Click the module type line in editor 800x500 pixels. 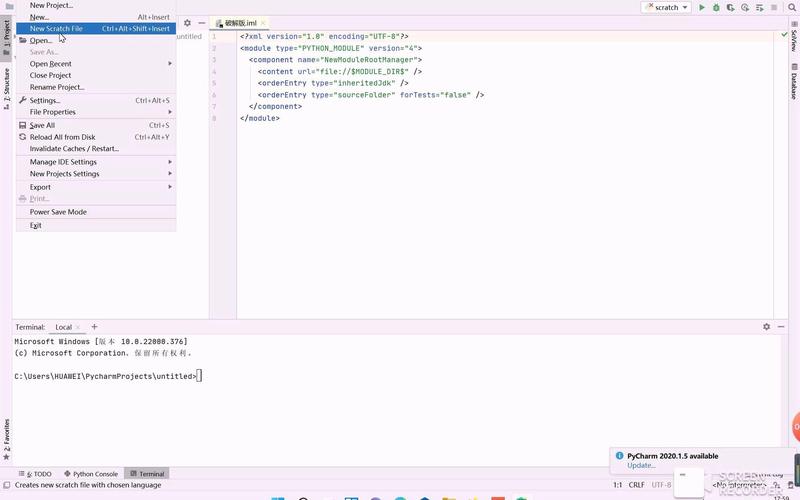tap(331, 48)
